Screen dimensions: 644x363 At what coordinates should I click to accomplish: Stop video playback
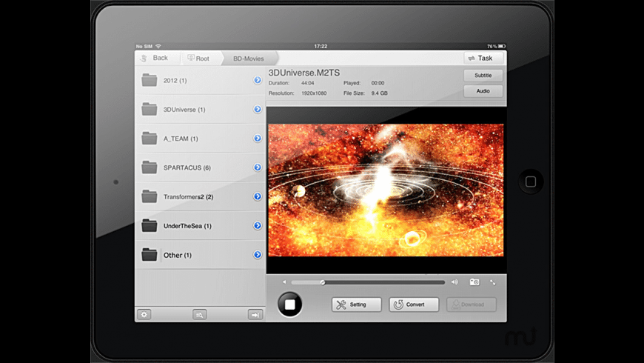[290, 304]
